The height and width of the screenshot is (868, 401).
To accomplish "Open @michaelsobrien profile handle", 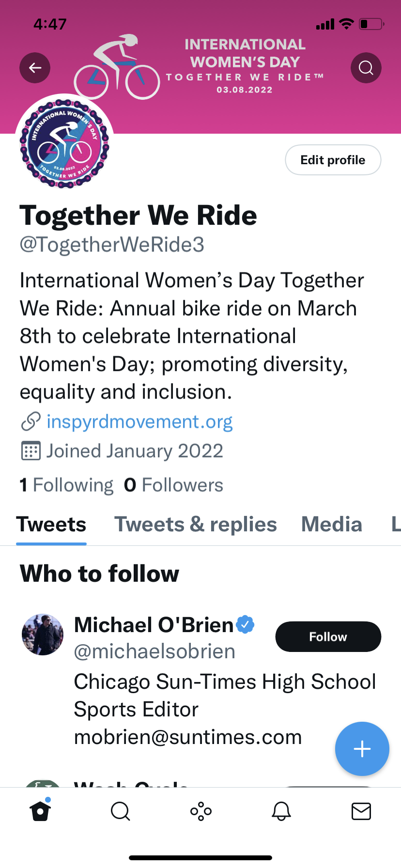I will pyautogui.click(x=154, y=652).
